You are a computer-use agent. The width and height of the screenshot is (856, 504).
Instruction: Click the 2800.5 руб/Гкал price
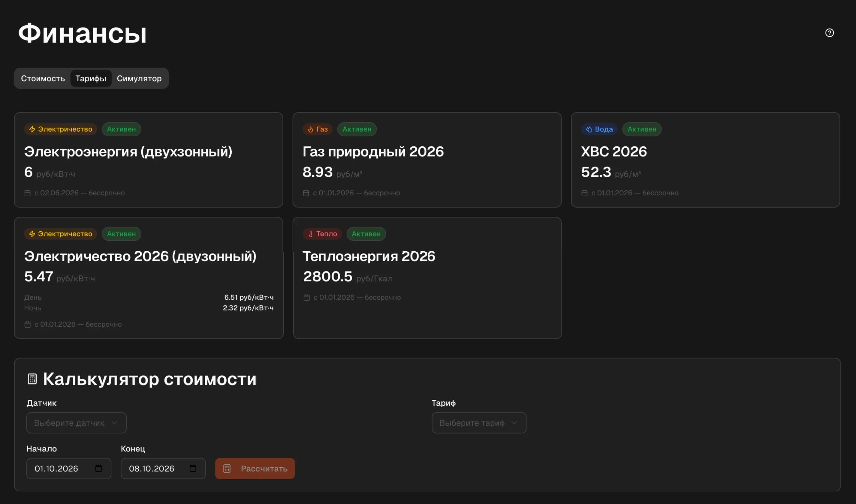click(348, 277)
